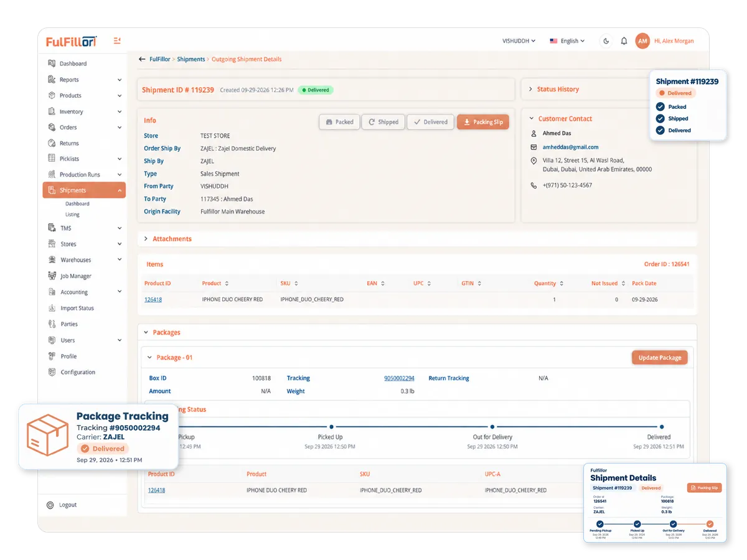Select Shipments in the sidebar

pos(84,190)
